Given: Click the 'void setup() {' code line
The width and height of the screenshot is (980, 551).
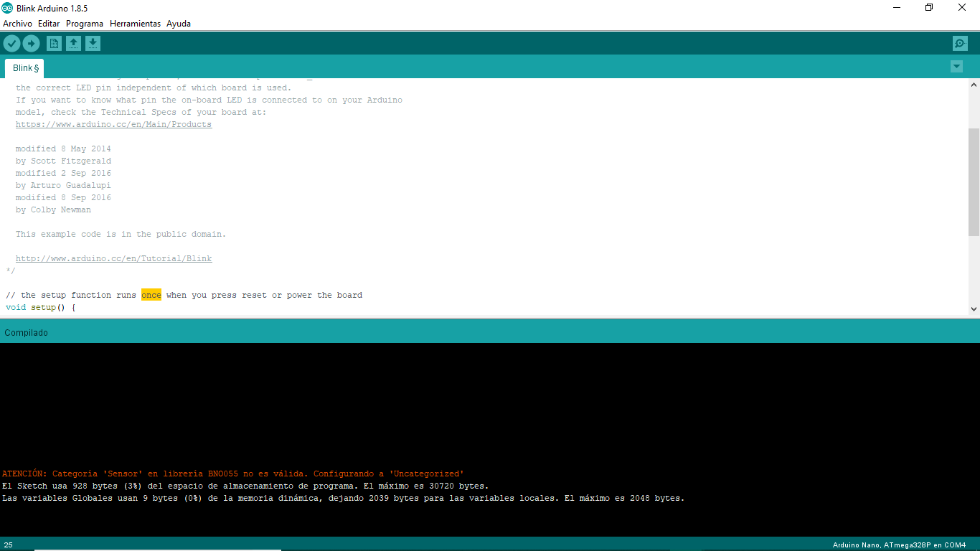Looking at the screenshot, I should pyautogui.click(x=41, y=308).
